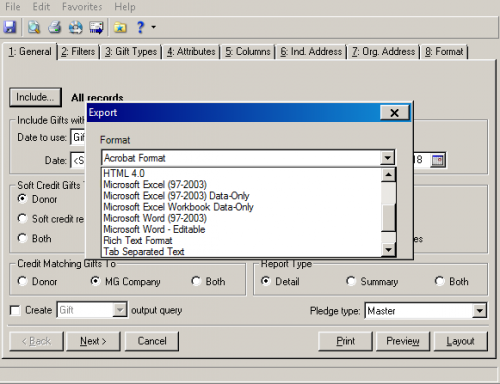Click the Cancel button
Image resolution: width=500 pixels, height=384 pixels.
point(152,341)
